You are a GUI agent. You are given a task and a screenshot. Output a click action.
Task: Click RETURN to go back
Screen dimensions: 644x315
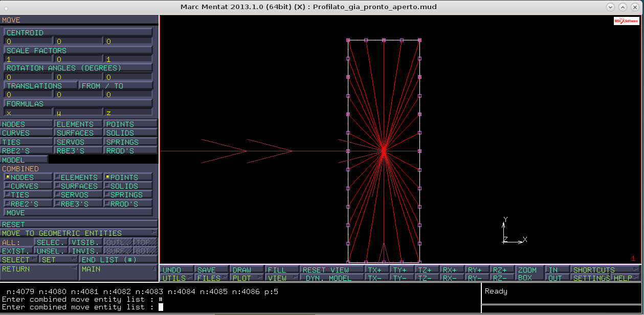39,273
